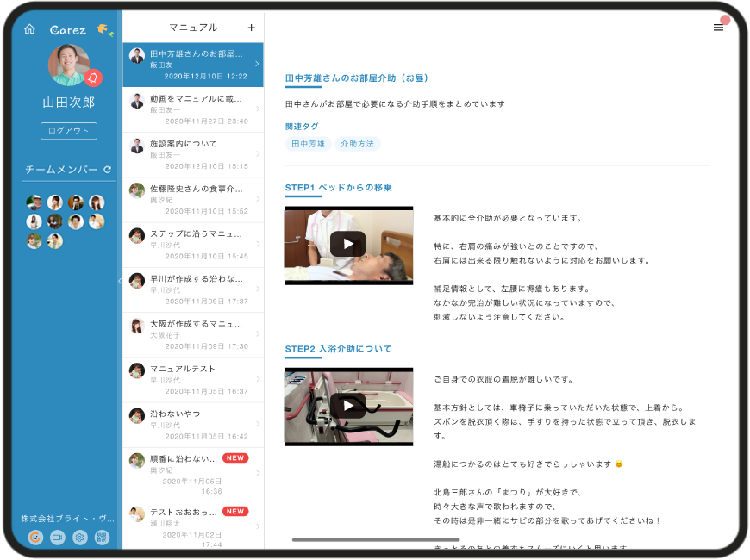The height and width of the screenshot is (560, 750).
Task: Click the orange smiley face icon in footer
Action: coord(35,538)
